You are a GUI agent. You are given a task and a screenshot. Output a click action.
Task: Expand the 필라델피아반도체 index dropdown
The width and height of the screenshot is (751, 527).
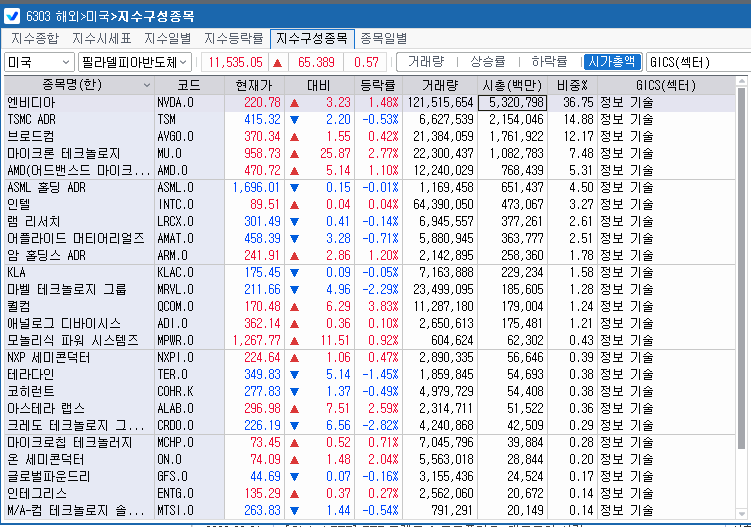coord(135,62)
